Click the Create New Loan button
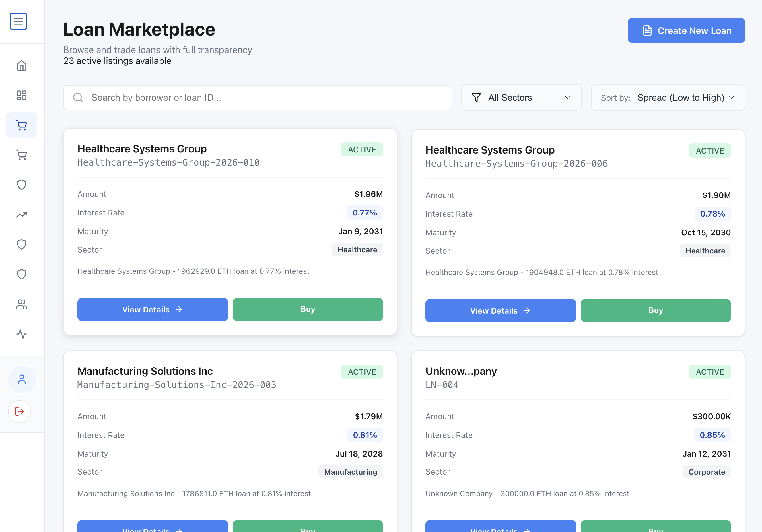762x532 pixels. (x=686, y=30)
